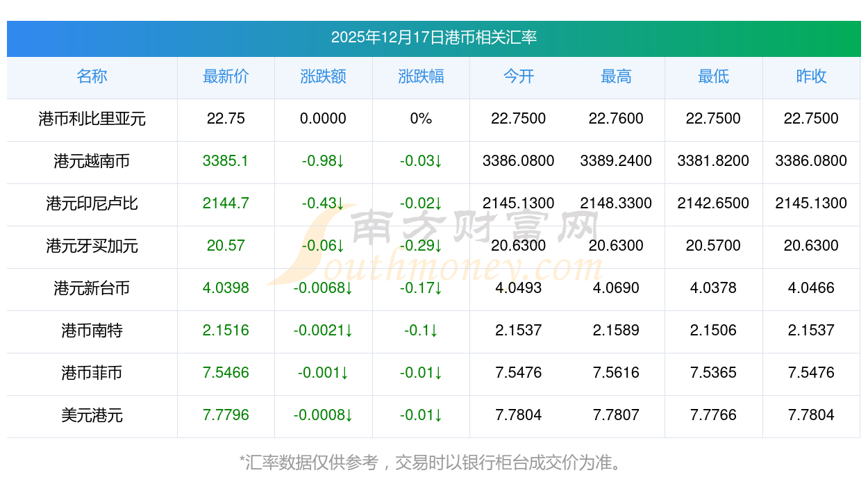Select the 名称 column header
The height and width of the screenshot is (484, 868).
(92, 76)
